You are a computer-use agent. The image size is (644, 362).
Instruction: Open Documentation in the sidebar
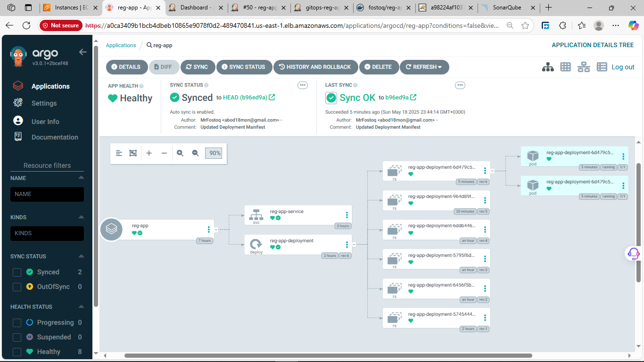click(x=55, y=137)
